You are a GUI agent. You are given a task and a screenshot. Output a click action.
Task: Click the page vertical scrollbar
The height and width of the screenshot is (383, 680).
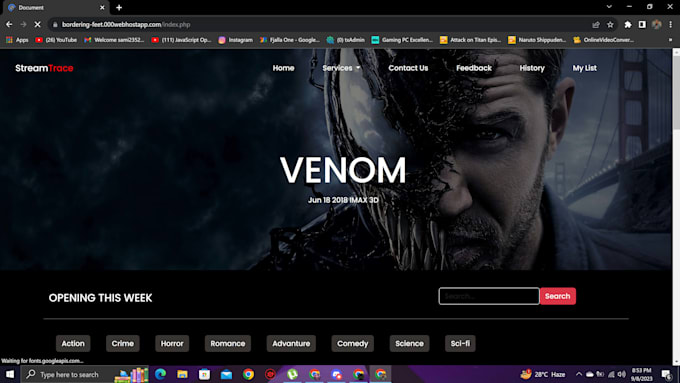(676, 92)
